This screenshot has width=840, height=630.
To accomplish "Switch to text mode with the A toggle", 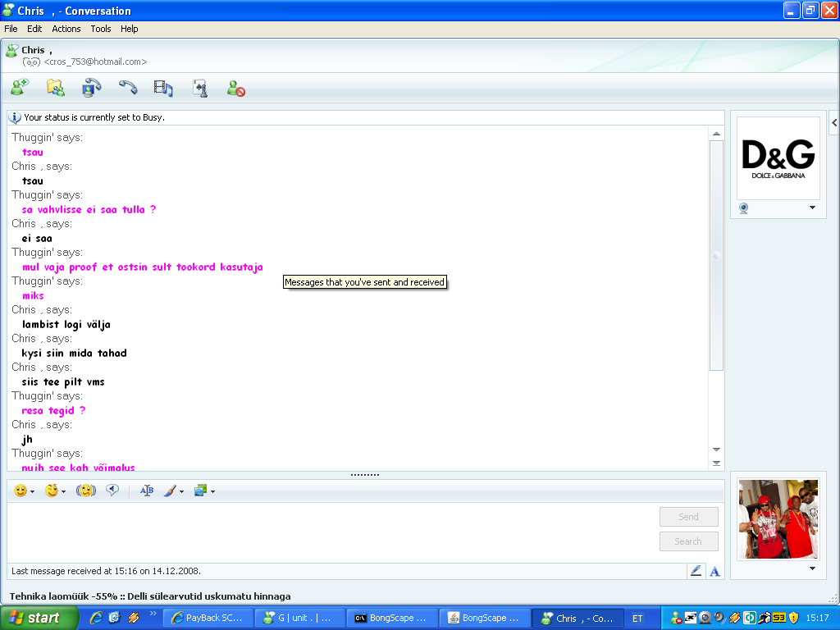I will pos(714,571).
